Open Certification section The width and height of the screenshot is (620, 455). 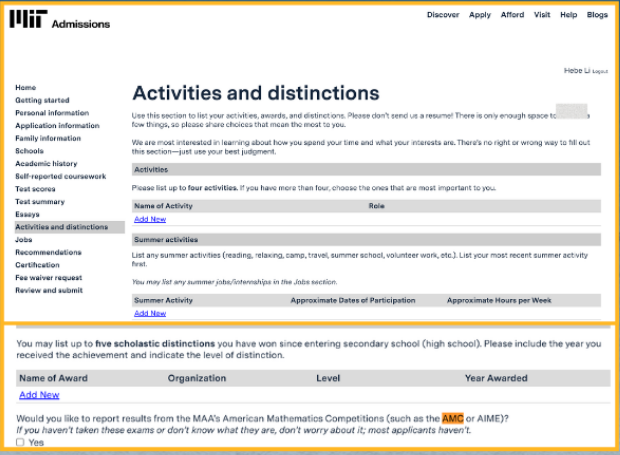pyautogui.click(x=37, y=265)
